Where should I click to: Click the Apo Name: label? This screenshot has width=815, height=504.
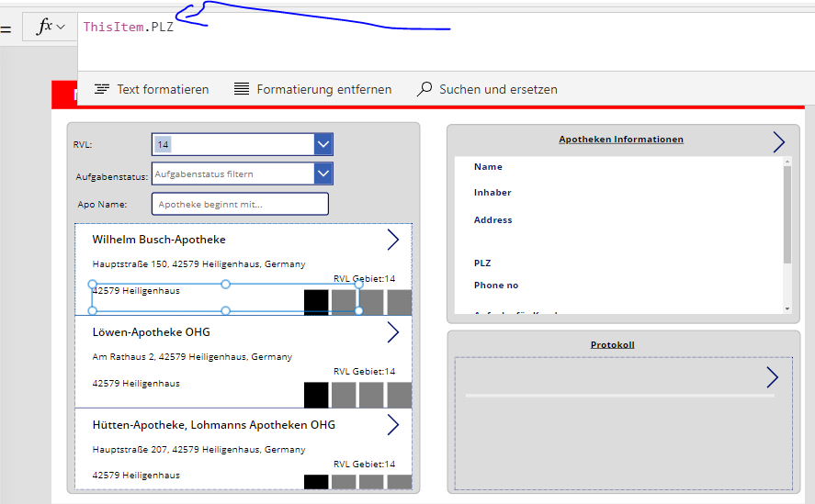pos(102,204)
